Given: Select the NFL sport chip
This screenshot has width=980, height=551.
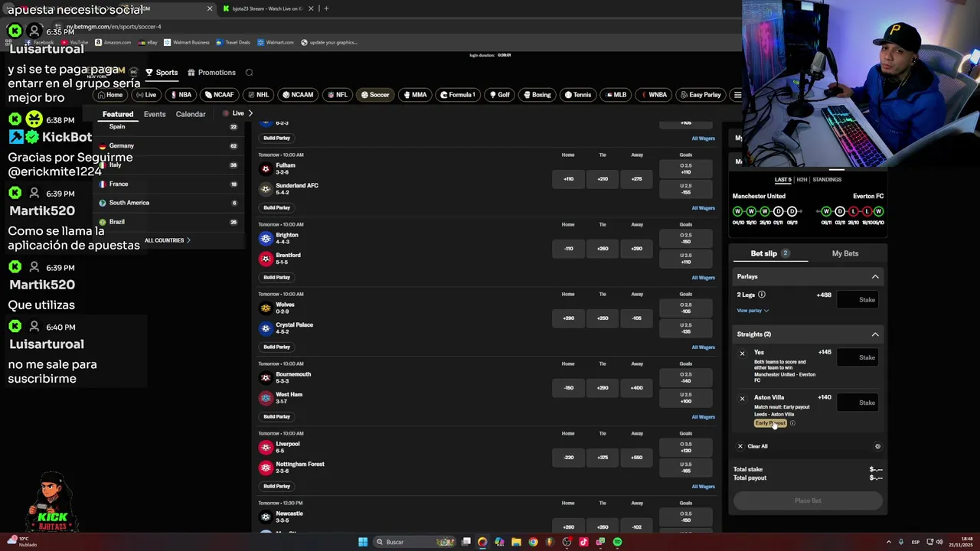Looking at the screenshot, I should pos(338,95).
